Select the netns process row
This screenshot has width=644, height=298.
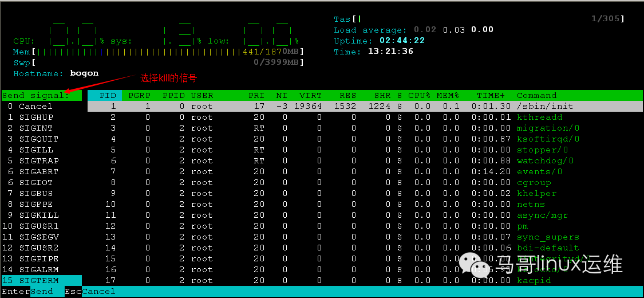click(365, 204)
